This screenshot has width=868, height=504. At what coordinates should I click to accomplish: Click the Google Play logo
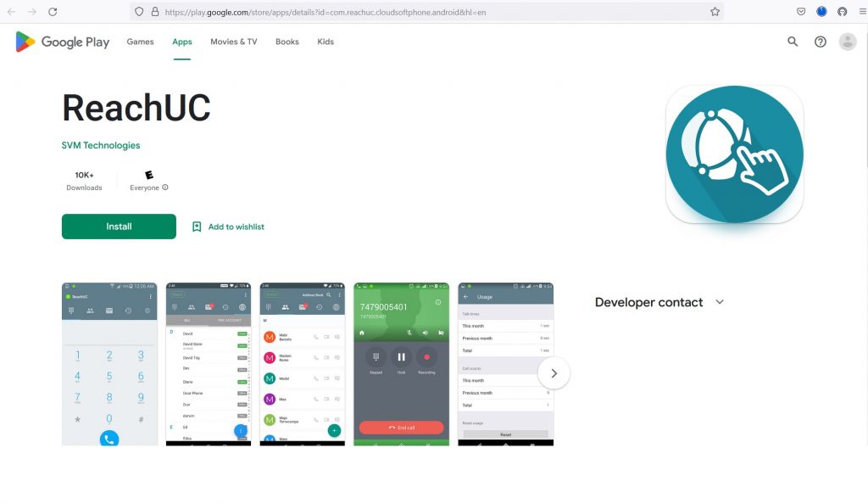[63, 42]
